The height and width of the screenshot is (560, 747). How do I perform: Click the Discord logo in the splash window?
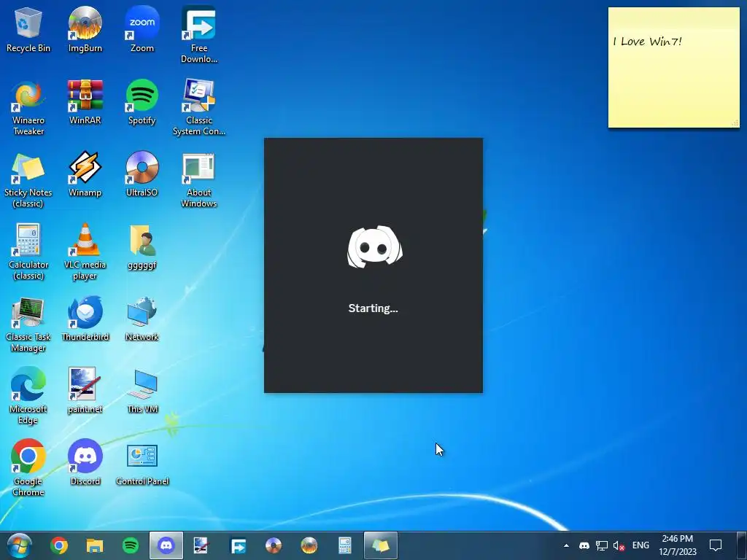coord(374,247)
